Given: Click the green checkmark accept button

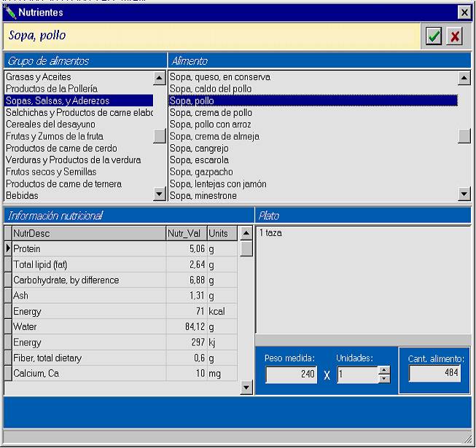Looking at the screenshot, I should point(434,36).
